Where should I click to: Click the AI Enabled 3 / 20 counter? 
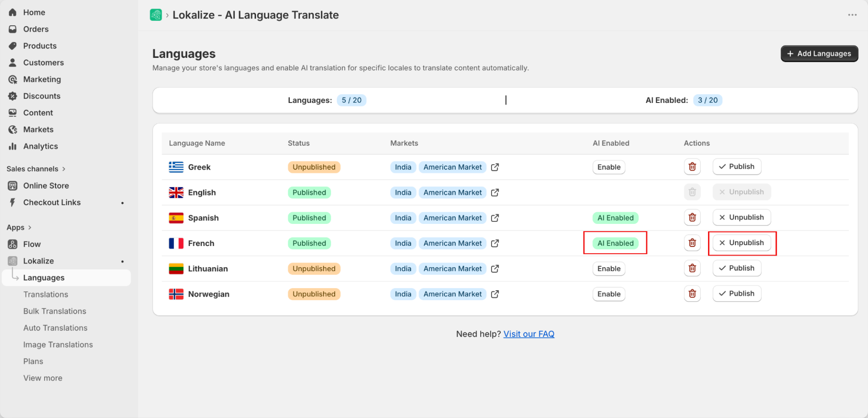click(708, 100)
